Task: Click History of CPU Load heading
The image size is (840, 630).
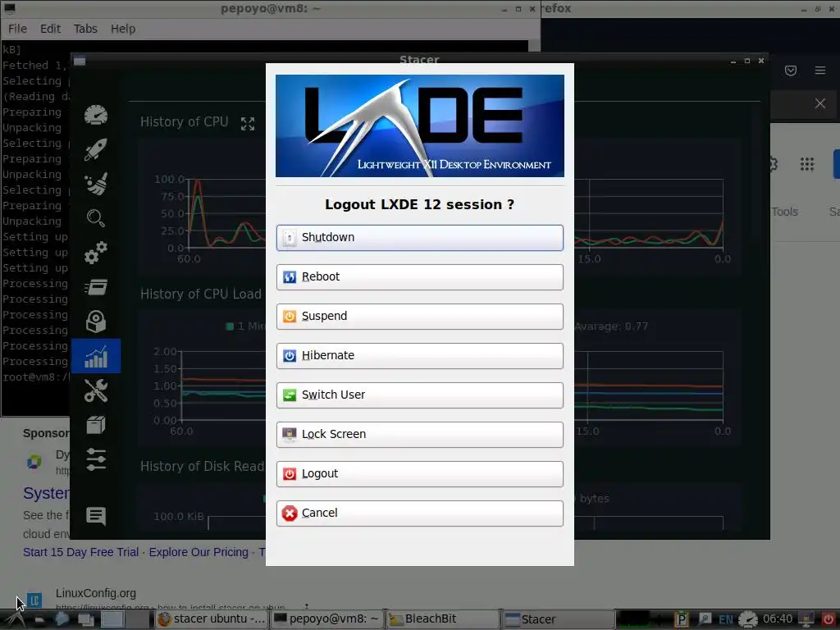Action: (201, 294)
